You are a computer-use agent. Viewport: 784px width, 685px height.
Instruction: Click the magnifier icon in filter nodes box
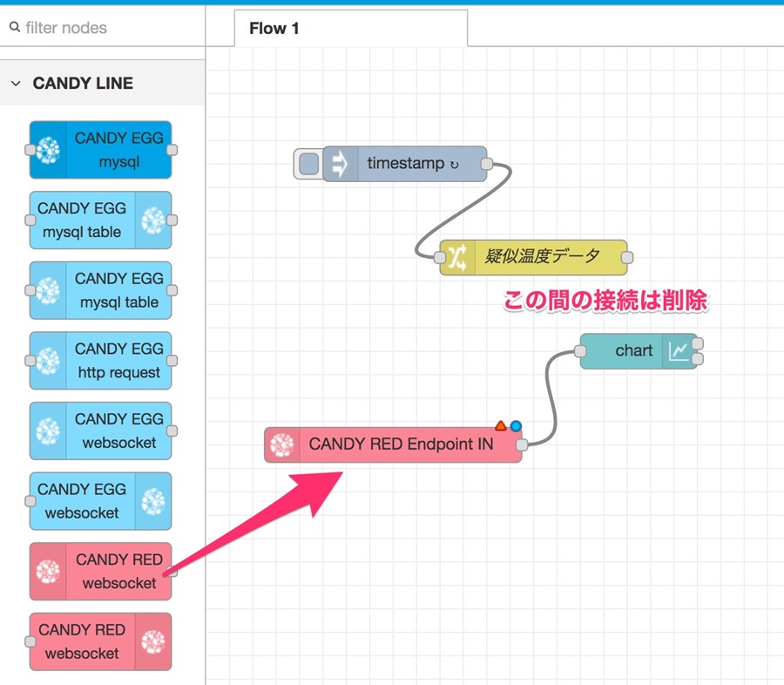click(15, 26)
